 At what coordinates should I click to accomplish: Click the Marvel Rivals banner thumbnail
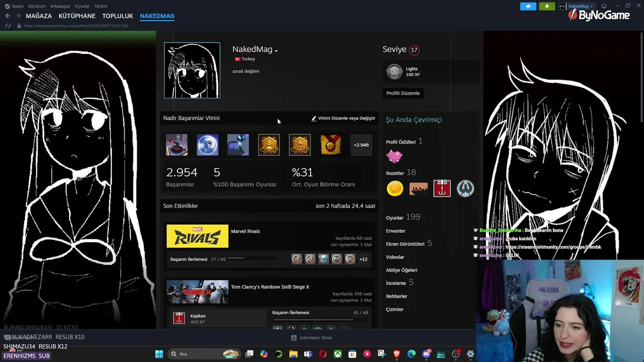point(197,236)
